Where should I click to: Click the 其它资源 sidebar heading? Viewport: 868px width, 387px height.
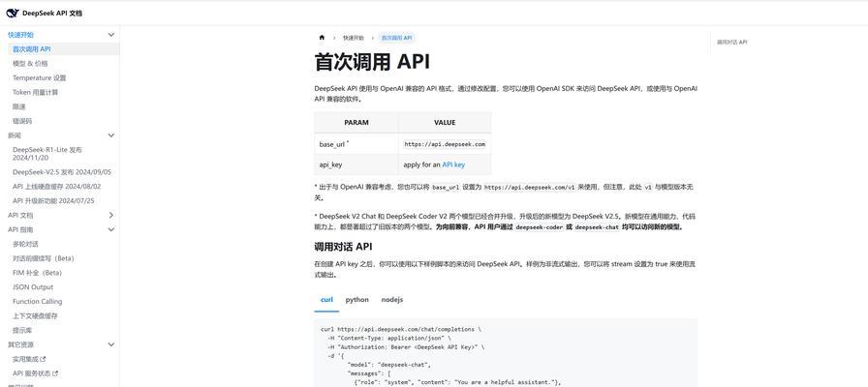coord(20,344)
